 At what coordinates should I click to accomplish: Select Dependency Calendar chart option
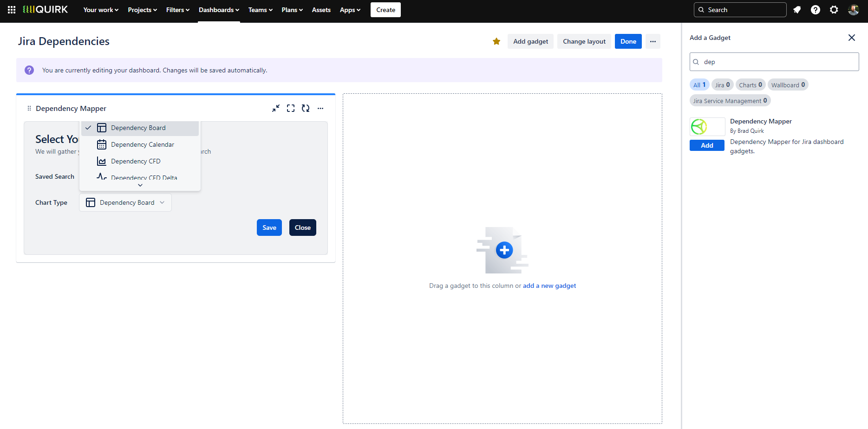(x=140, y=144)
